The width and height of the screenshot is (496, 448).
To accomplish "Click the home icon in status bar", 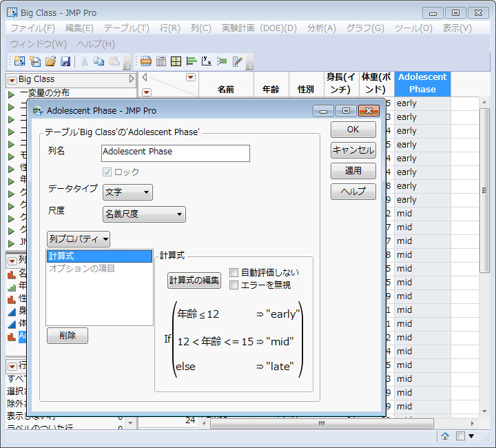I will [445, 436].
